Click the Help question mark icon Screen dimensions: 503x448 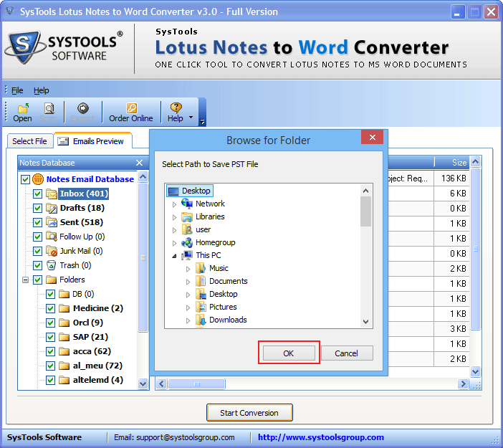click(x=176, y=108)
